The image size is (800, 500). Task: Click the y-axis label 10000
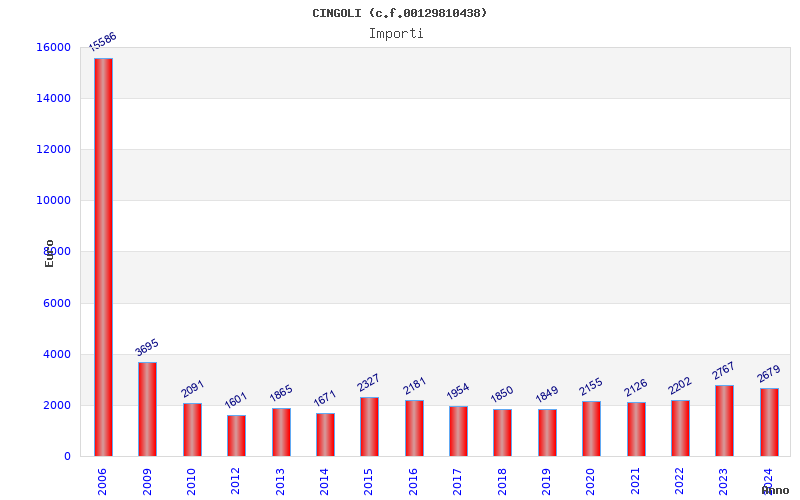[54, 201]
